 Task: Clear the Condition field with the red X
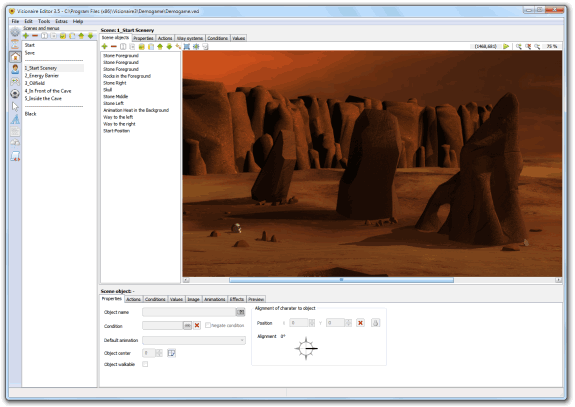197,326
